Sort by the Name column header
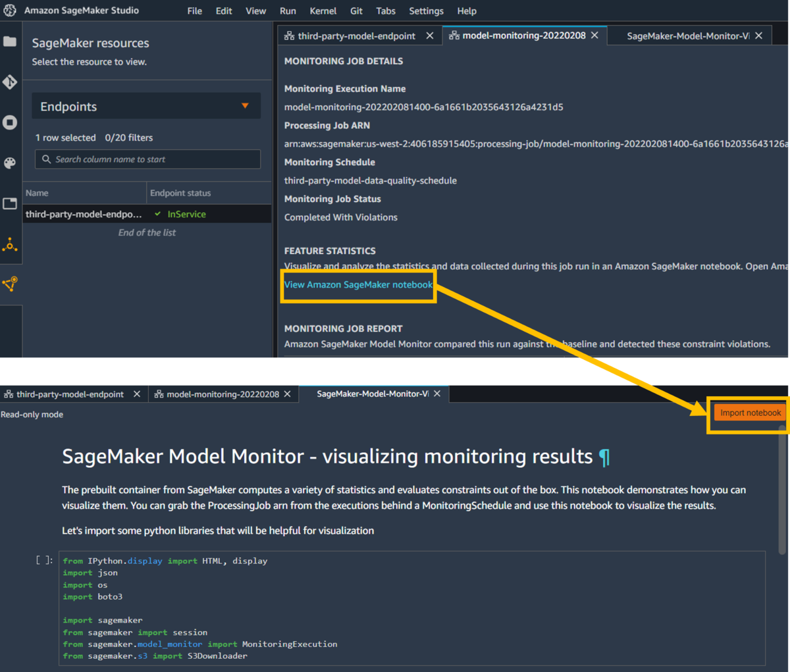The width and height of the screenshot is (790, 672). click(84, 193)
